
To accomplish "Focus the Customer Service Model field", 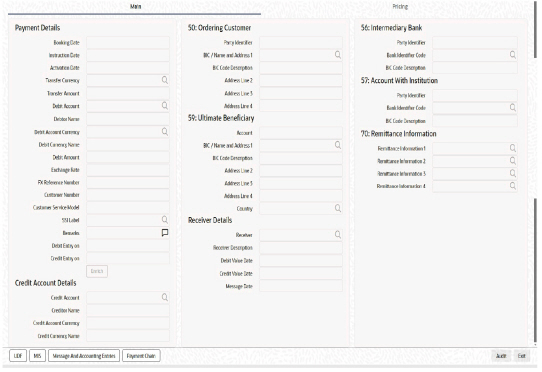I will pos(128,207).
